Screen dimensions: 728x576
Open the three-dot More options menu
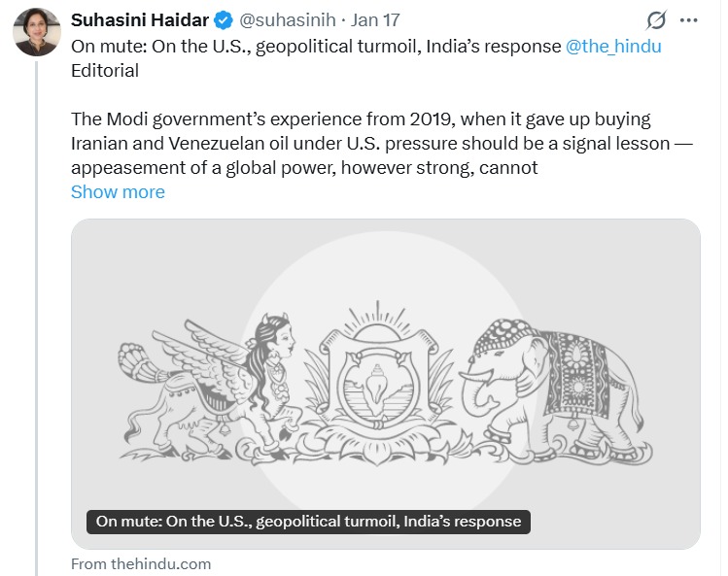(689, 20)
